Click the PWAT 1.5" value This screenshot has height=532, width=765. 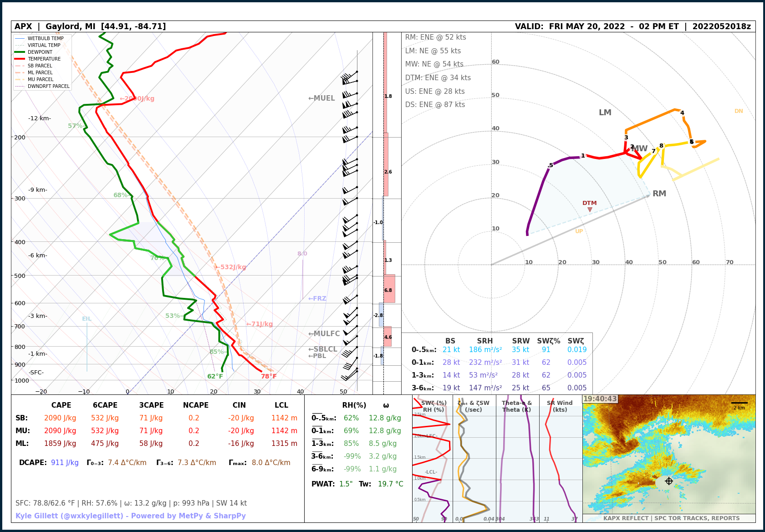coord(346,484)
